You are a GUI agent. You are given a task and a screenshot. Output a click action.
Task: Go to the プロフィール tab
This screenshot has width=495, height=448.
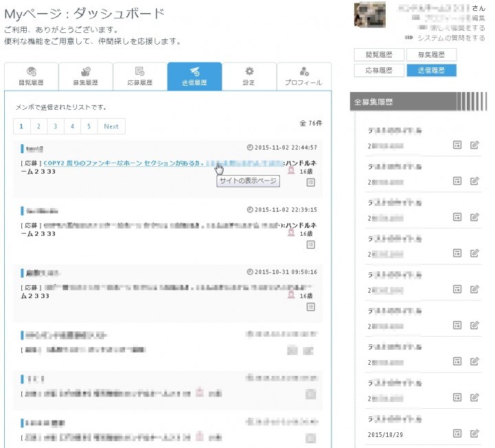coord(304,76)
